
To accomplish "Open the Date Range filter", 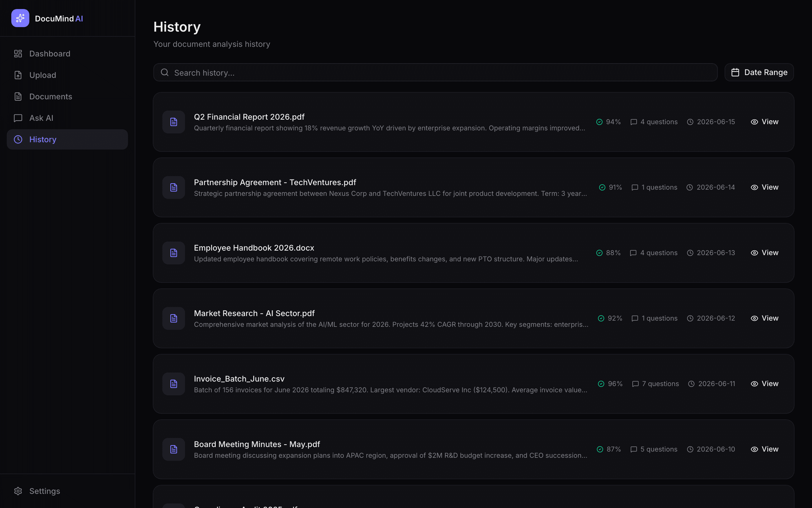I will [759, 73].
